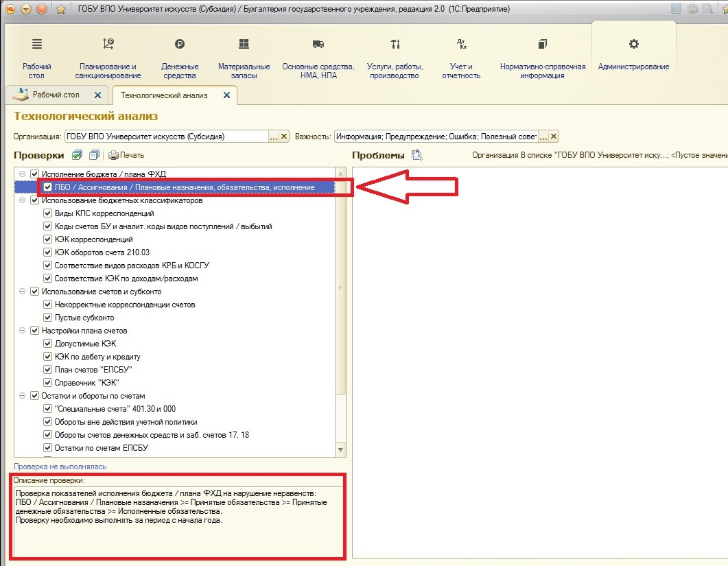
Task: Switch to the Рабочий стол tab
Action: click(56, 95)
